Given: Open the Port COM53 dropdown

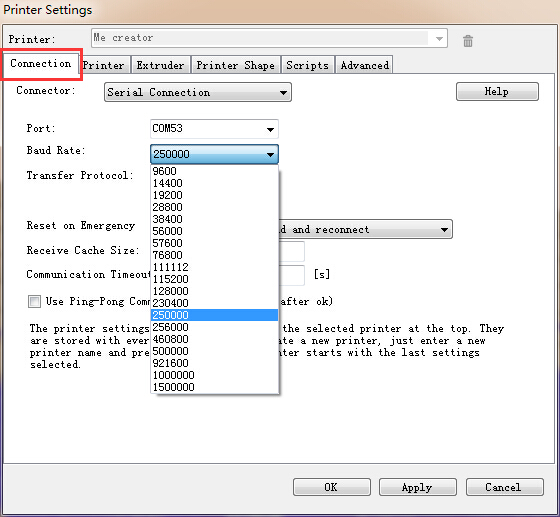Looking at the screenshot, I should click(x=214, y=129).
